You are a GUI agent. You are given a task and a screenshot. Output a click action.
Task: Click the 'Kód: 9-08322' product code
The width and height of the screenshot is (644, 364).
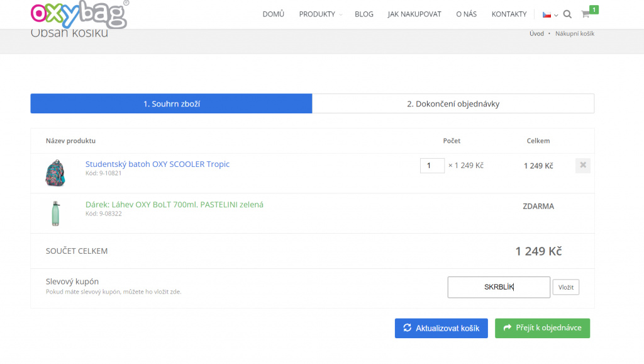click(104, 213)
